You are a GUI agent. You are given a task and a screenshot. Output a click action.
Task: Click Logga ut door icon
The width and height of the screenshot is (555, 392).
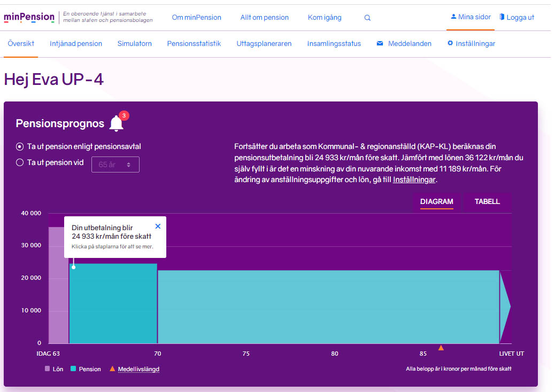pyautogui.click(x=502, y=17)
